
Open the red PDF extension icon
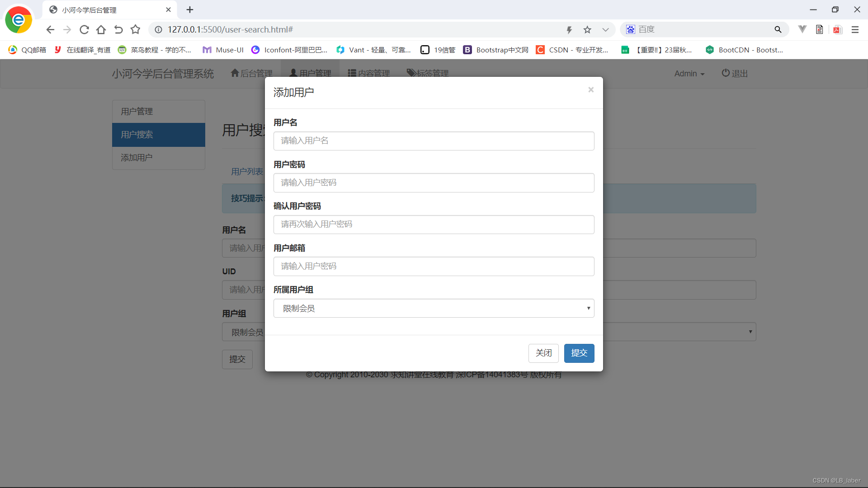[838, 29]
